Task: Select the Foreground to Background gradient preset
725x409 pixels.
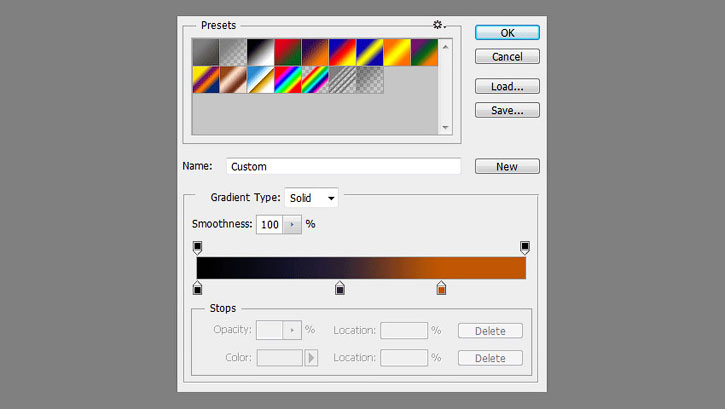Action: point(206,52)
